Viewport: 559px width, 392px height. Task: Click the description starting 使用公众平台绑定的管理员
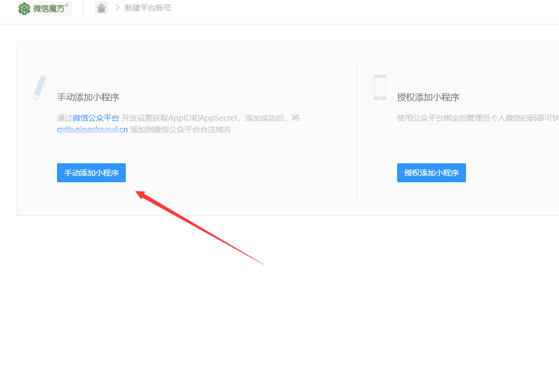pyautogui.click(x=478, y=118)
